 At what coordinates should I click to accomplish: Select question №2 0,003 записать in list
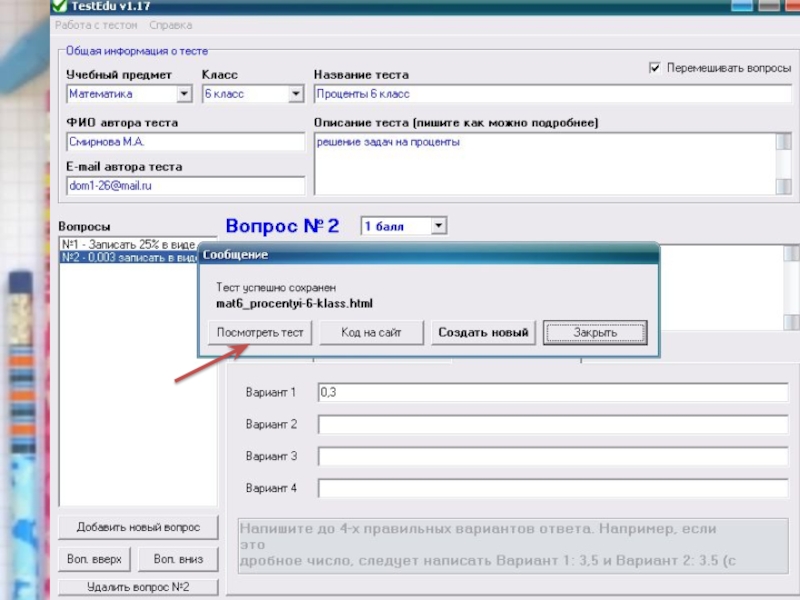tap(129, 257)
